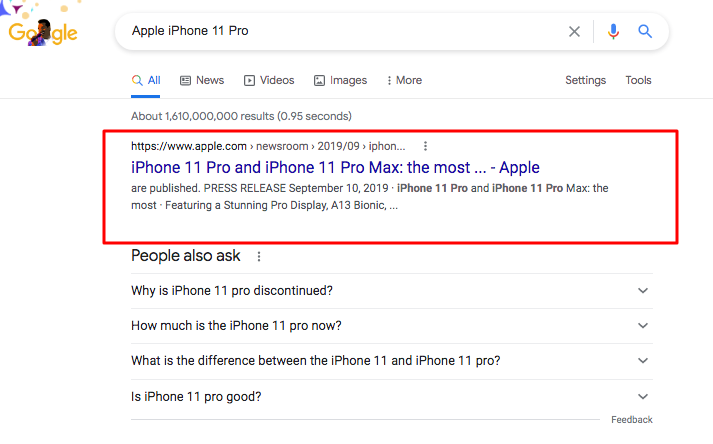Open three-dot menu next to People also ask
Viewport: 713px width, 444px height.
(x=259, y=257)
